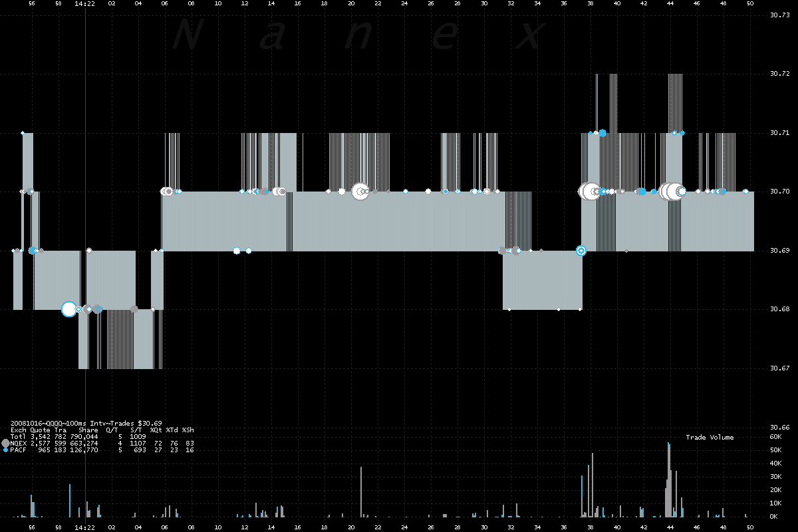Select the S/T value '1009'
This screenshot has width=798, height=532.
click(138, 436)
